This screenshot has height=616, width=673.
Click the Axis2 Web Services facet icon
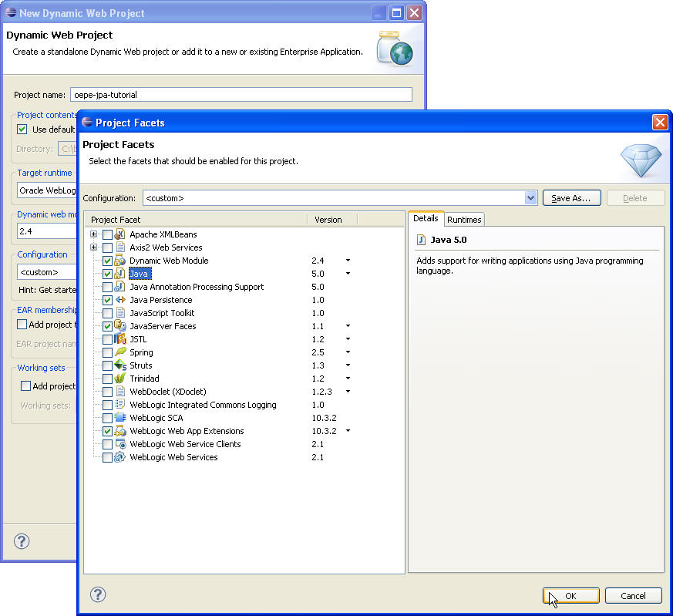coord(120,247)
